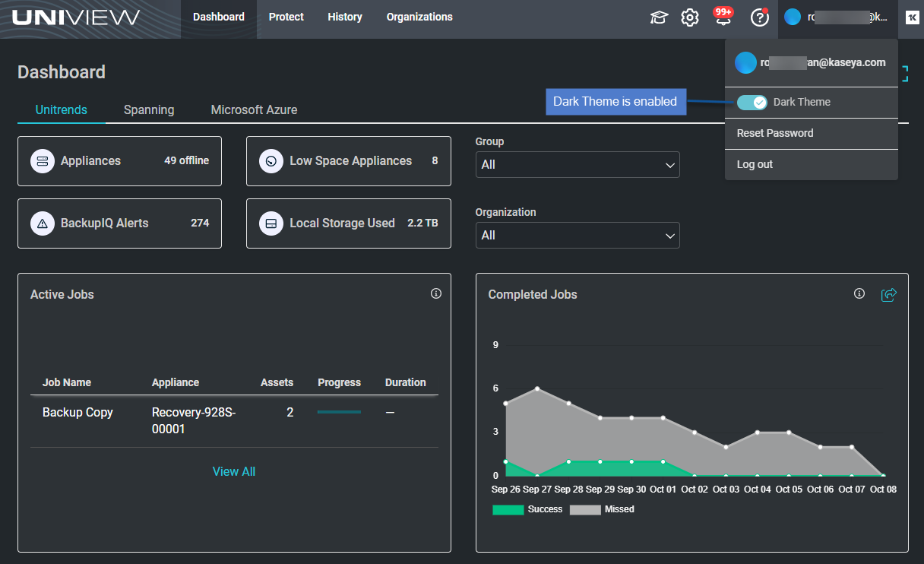
Task: Click the BackupIQ Alerts warning icon
Action: pyautogui.click(x=43, y=223)
